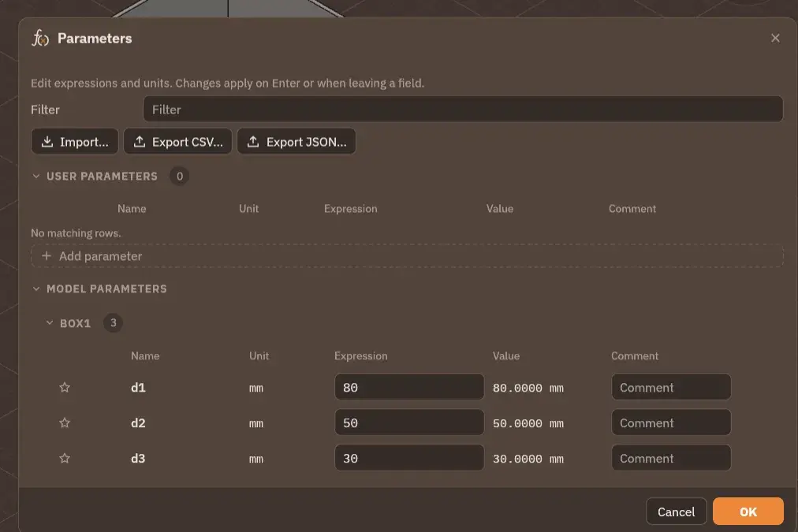Collapse the Box1 parameter group

(x=50, y=323)
